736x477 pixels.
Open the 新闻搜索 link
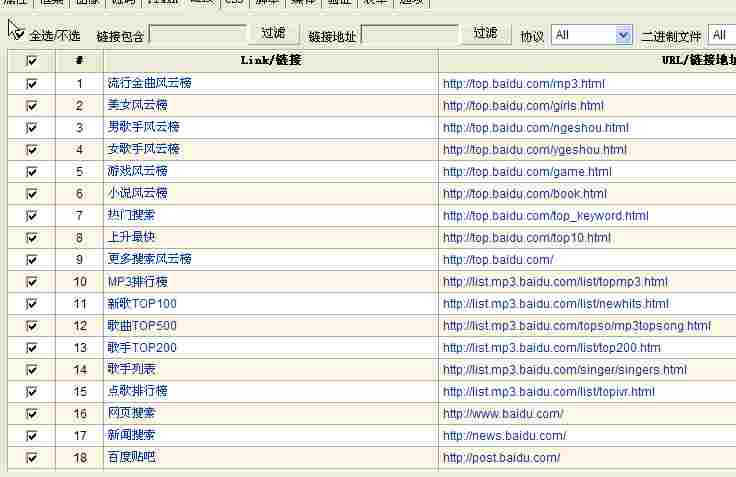click(131, 435)
